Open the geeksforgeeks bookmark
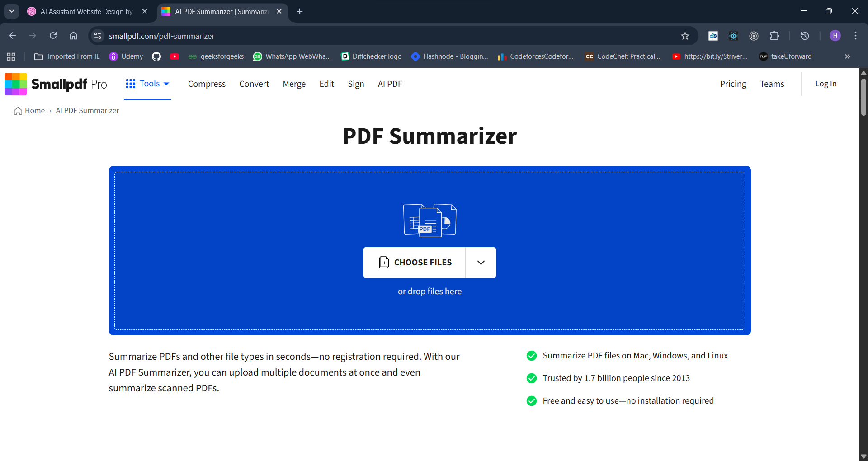 pyautogui.click(x=216, y=56)
